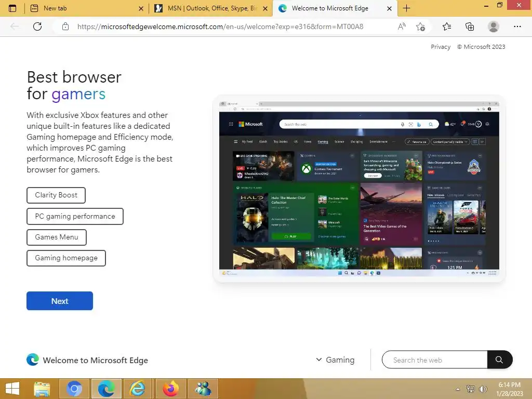Click the volume speaker tray icon
532x399 pixels.
483,389
